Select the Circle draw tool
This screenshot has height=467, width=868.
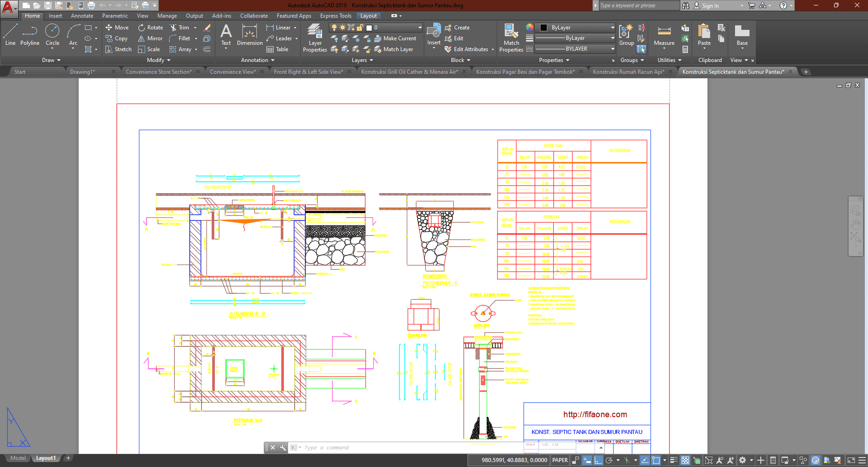52,35
